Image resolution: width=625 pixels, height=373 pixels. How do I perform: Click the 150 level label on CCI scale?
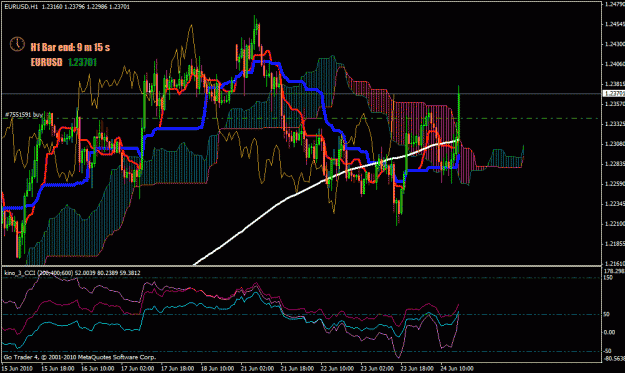608,277
